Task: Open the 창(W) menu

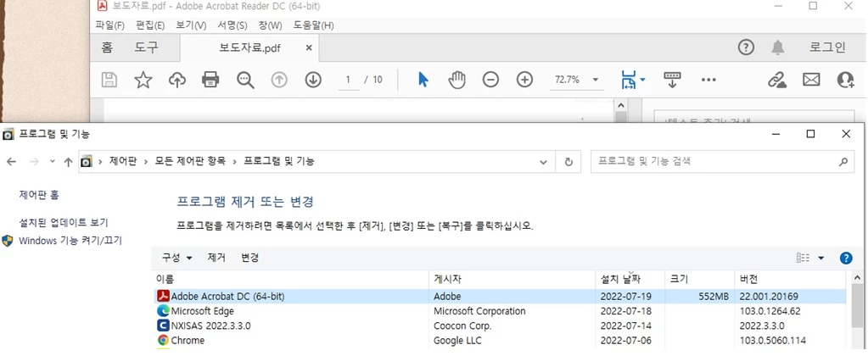Action: pos(270,25)
